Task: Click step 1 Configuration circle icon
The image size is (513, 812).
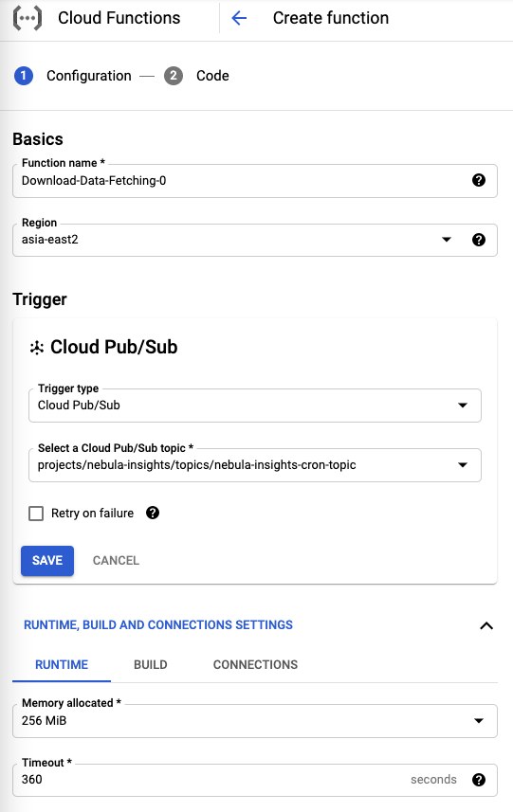Action: 24,76
